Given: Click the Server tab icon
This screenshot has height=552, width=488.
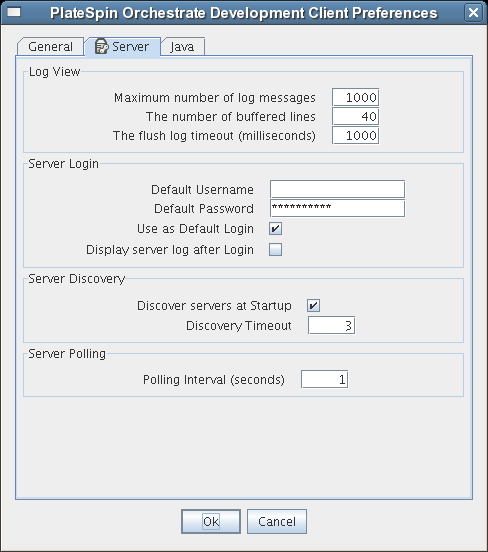Looking at the screenshot, I should pos(101,46).
